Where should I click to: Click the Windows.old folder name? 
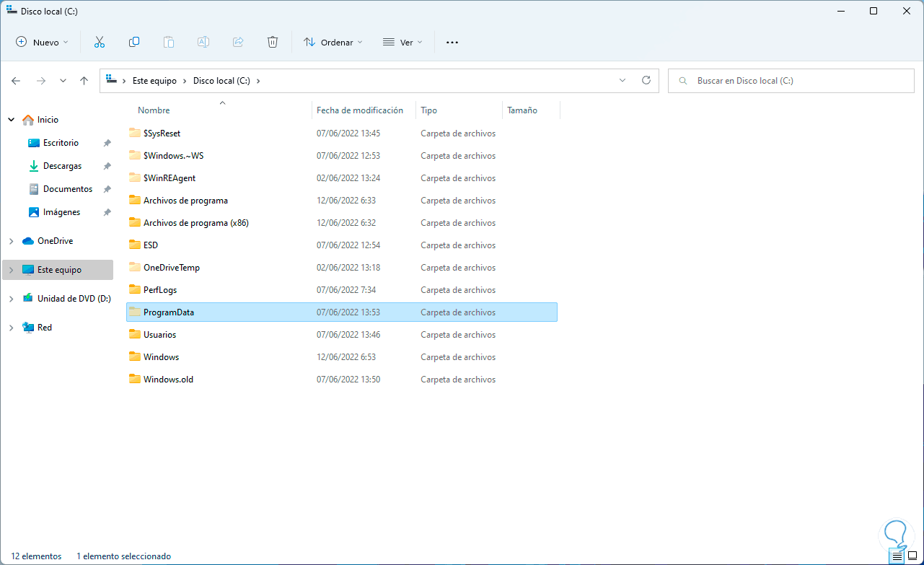click(168, 379)
